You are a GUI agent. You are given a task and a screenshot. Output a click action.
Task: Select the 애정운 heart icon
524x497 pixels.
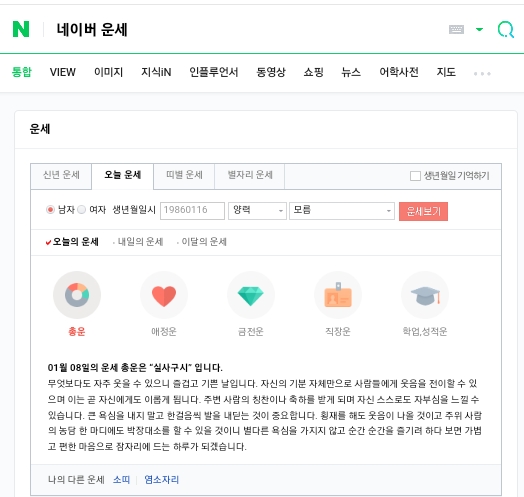(x=164, y=295)
